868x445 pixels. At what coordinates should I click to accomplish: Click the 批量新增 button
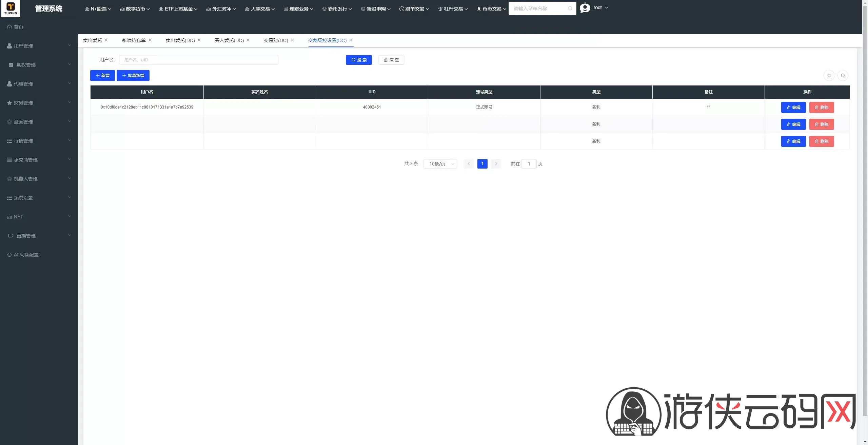coord(133,75)
